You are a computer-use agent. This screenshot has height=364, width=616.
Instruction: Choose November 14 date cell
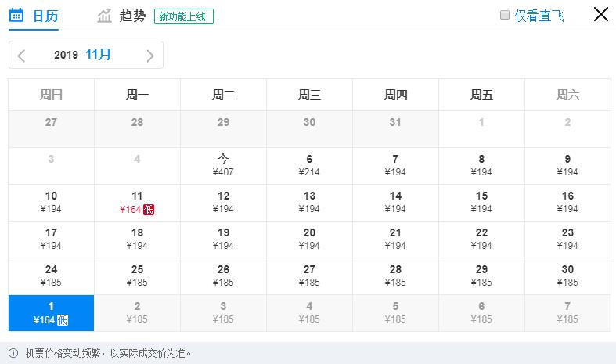(395, 203)
